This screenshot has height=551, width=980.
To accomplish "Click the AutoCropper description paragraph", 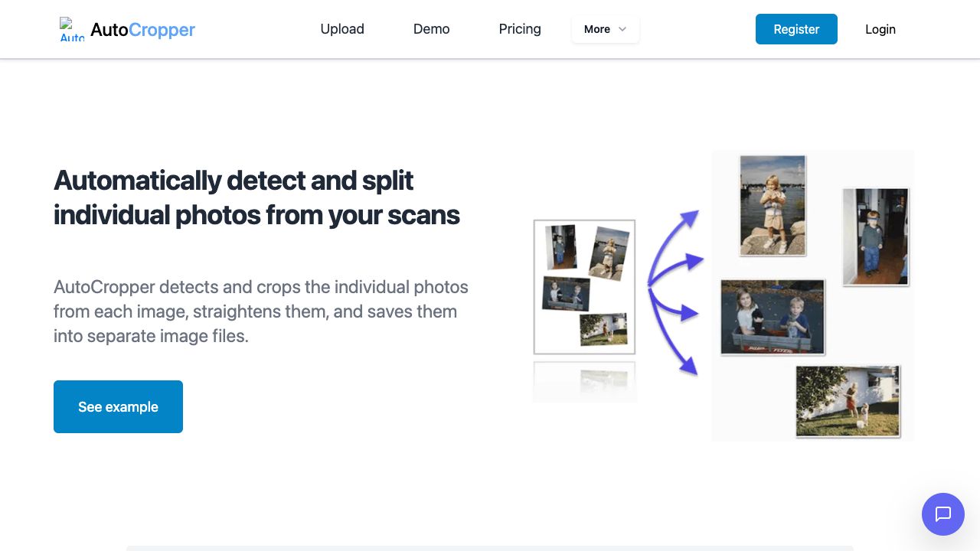I will [261, 311].
